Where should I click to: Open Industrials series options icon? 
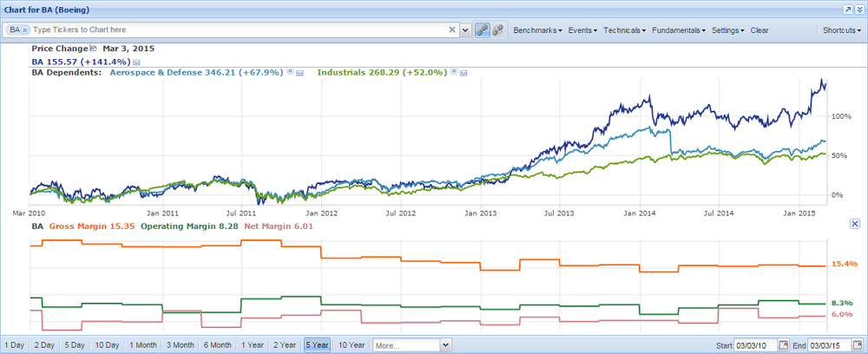pyautogui.click(x=464, y=73)
